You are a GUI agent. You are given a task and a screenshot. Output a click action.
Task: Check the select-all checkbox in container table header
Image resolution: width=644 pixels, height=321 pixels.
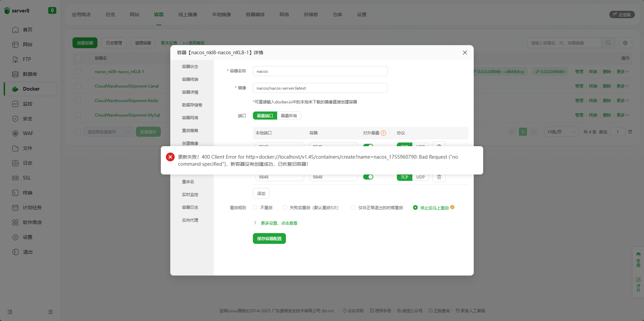click(78, 58)
